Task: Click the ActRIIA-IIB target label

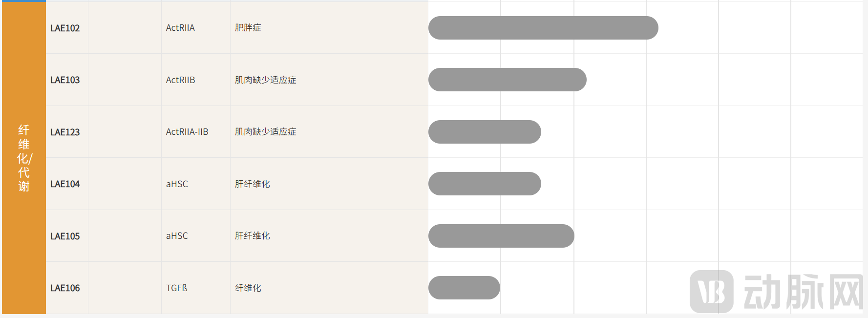Action: coord(187,132)
